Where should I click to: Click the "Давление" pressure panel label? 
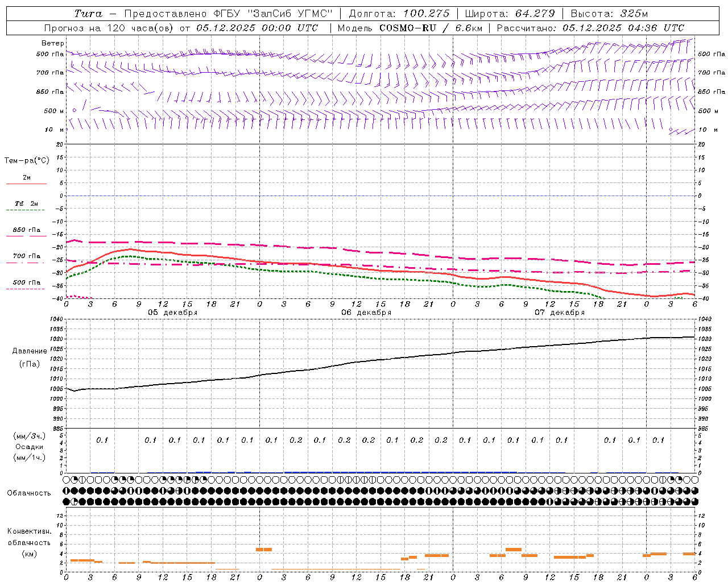click(x=30, y=351)
